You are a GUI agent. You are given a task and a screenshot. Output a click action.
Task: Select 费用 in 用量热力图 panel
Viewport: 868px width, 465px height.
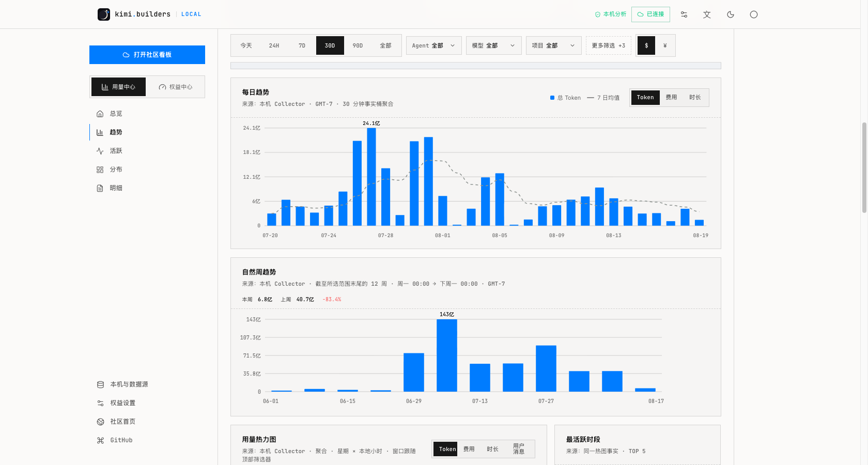(x=469, y=449)
